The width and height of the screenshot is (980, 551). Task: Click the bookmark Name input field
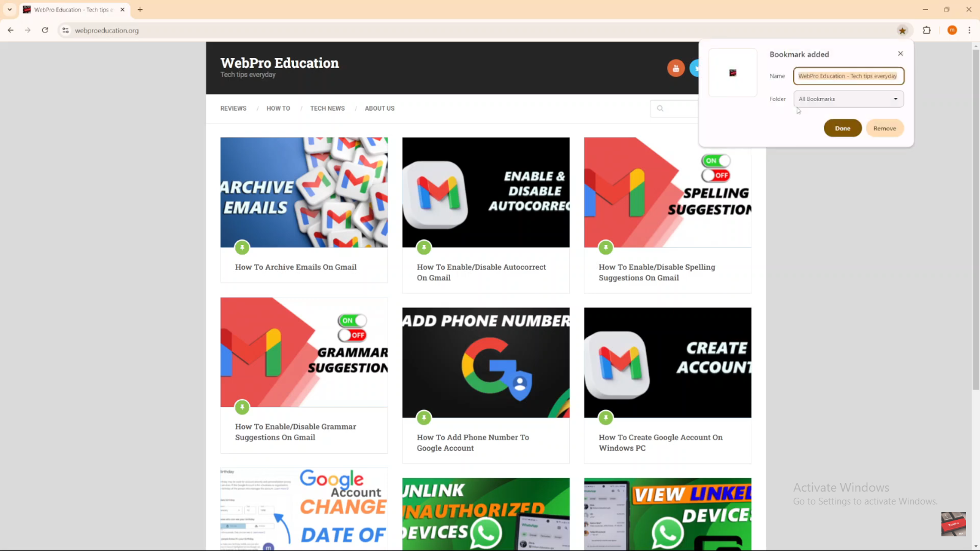[848, 76]
